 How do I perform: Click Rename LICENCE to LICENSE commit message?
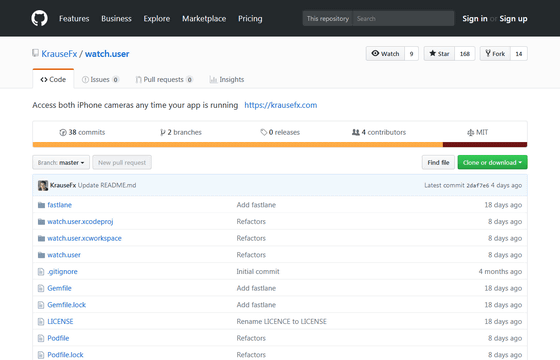click(x=281, y=321)
